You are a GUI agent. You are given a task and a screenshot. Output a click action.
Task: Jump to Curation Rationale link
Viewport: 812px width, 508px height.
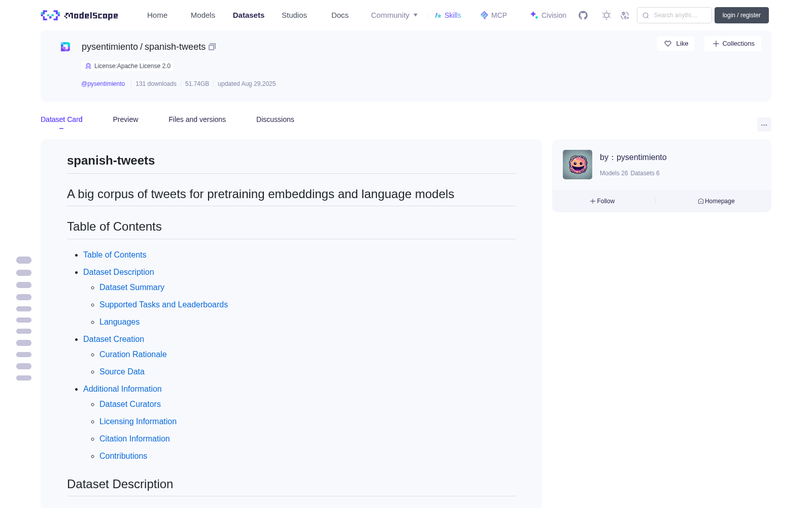133,355
